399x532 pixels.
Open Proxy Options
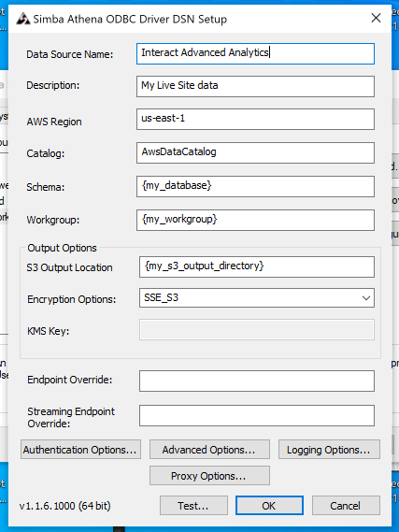coord(209,476)
